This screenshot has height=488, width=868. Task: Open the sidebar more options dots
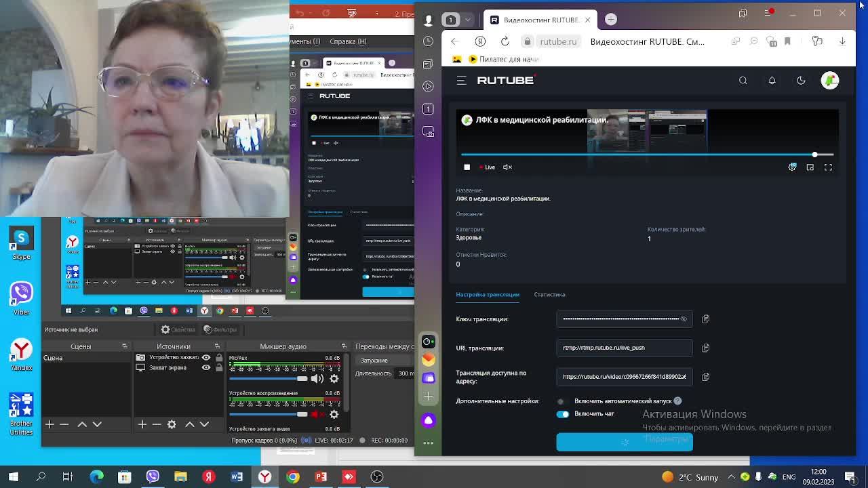pyautogui.click(x=428, y=443)
